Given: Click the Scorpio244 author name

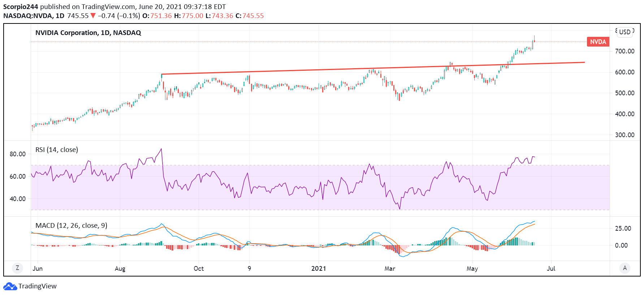Looking at the screenshot, I should 21,7.
